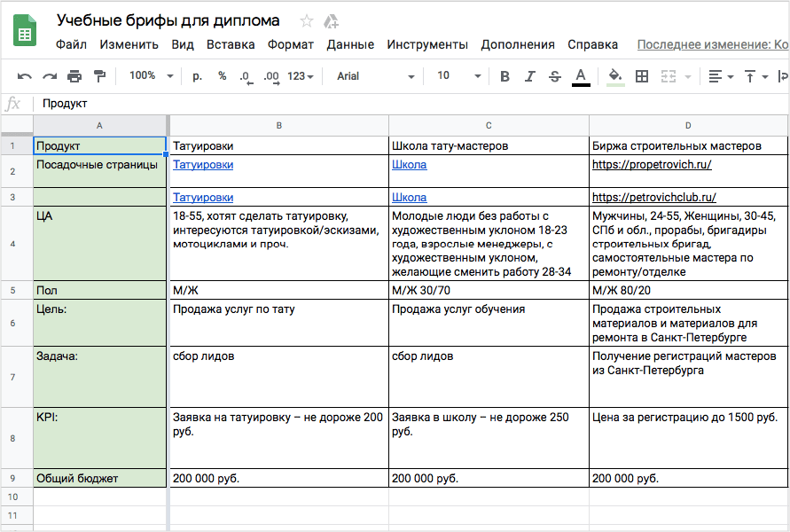Format as currency with р. button
The image size is (790, 532).
(x=197, y=76)
